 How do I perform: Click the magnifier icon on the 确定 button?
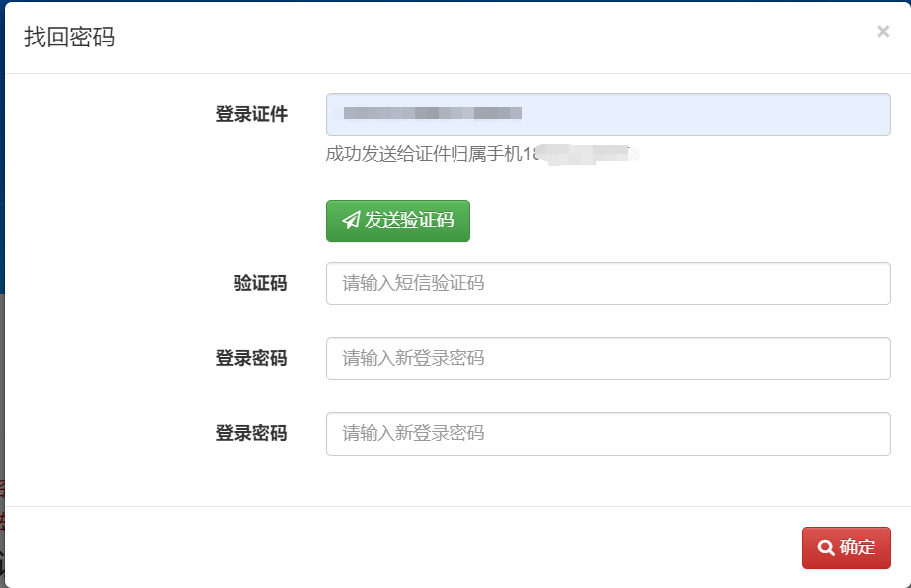click(826, 547)
